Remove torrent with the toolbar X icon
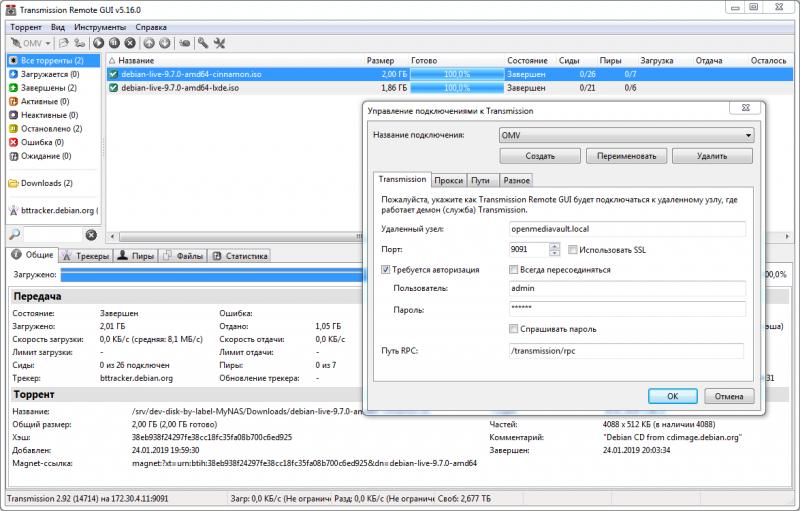This screenshot has height=511, width=800. pos(130,43)
